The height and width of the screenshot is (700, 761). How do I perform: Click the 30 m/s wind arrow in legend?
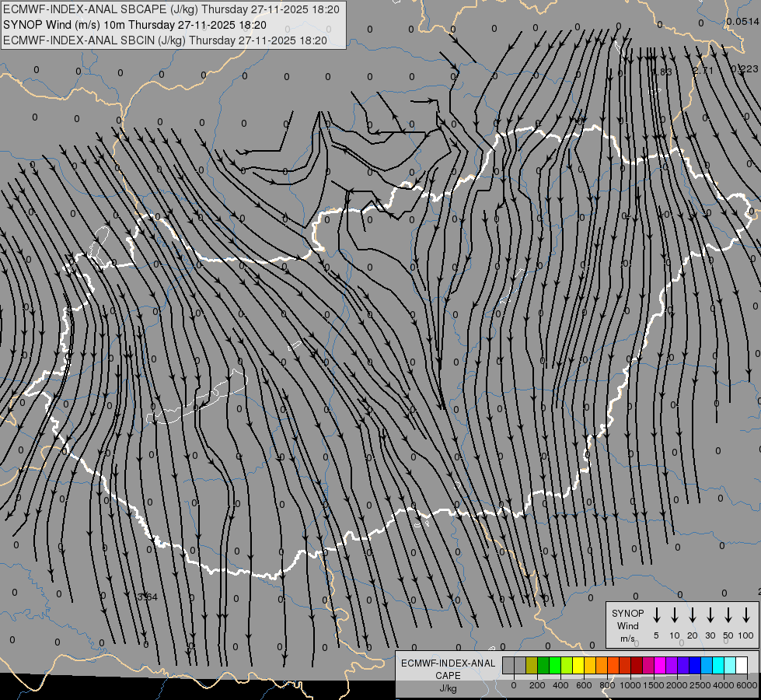click(710, 615)
